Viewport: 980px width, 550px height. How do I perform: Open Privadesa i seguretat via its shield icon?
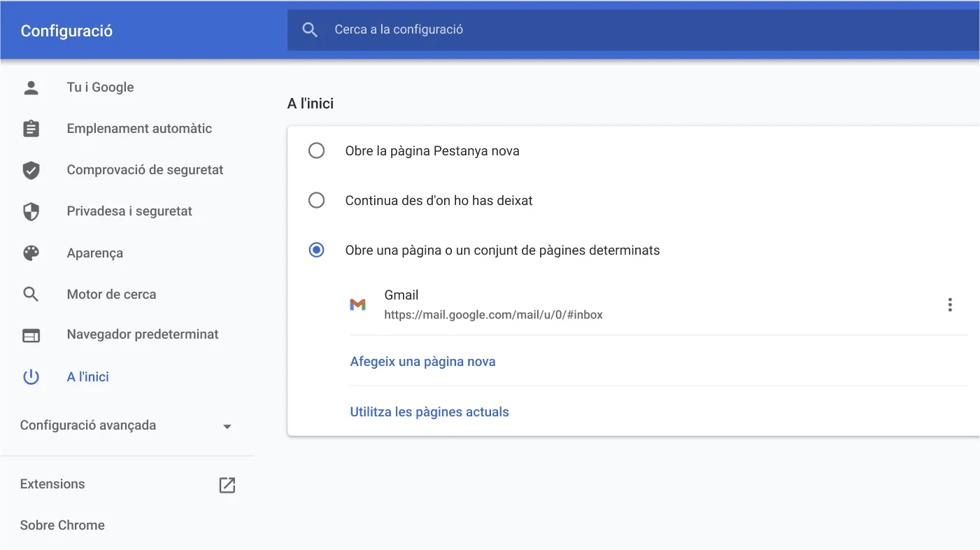(31, 211)
